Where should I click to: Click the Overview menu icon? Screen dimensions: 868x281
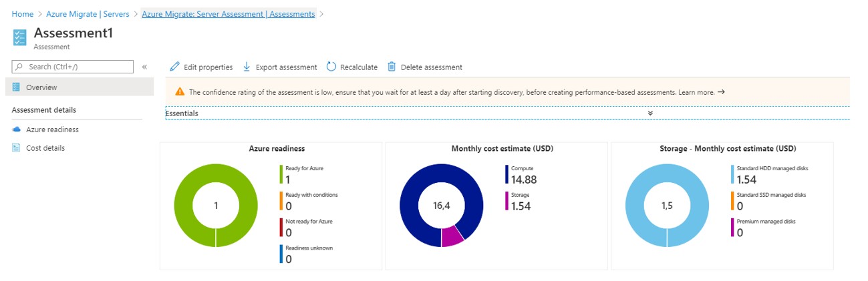[x=17, y=87]
